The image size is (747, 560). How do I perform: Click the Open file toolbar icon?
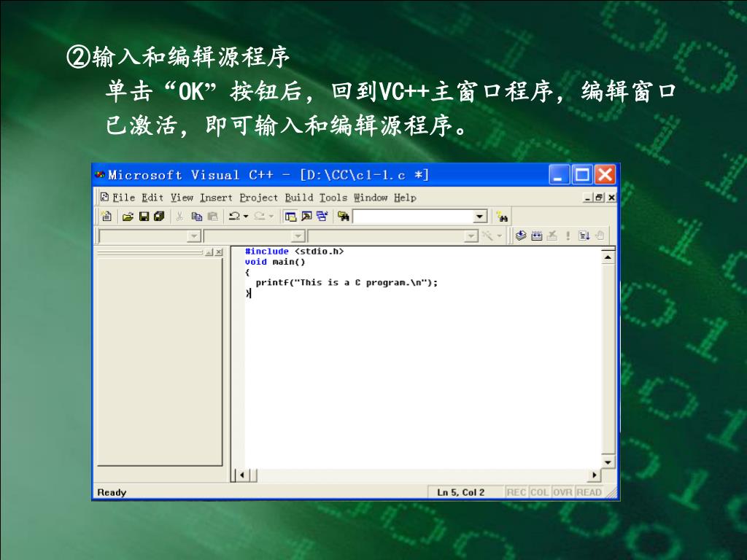coord(128,217)
